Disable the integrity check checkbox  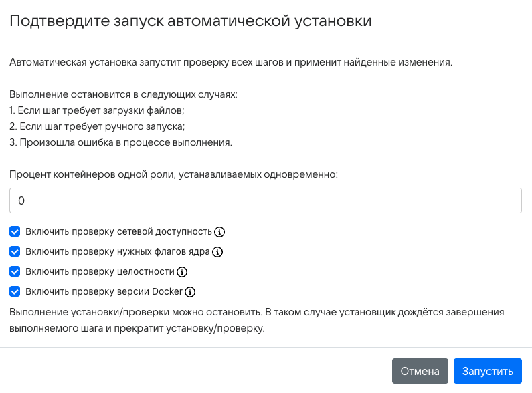coord(15,272)
